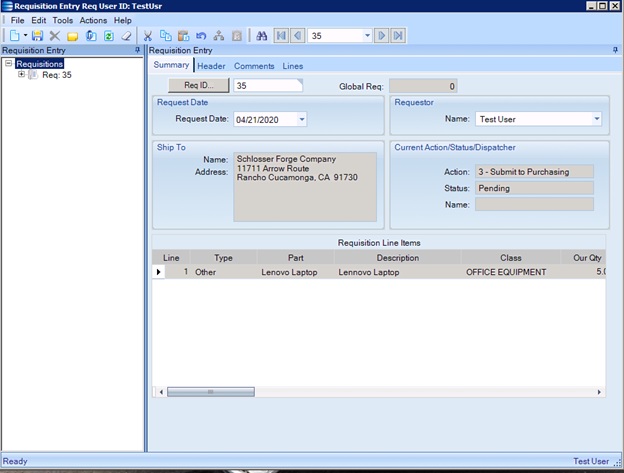Expand the Req: 35 tree node
This screenshot has height=473, width=624.
click(x=21, y=74)
